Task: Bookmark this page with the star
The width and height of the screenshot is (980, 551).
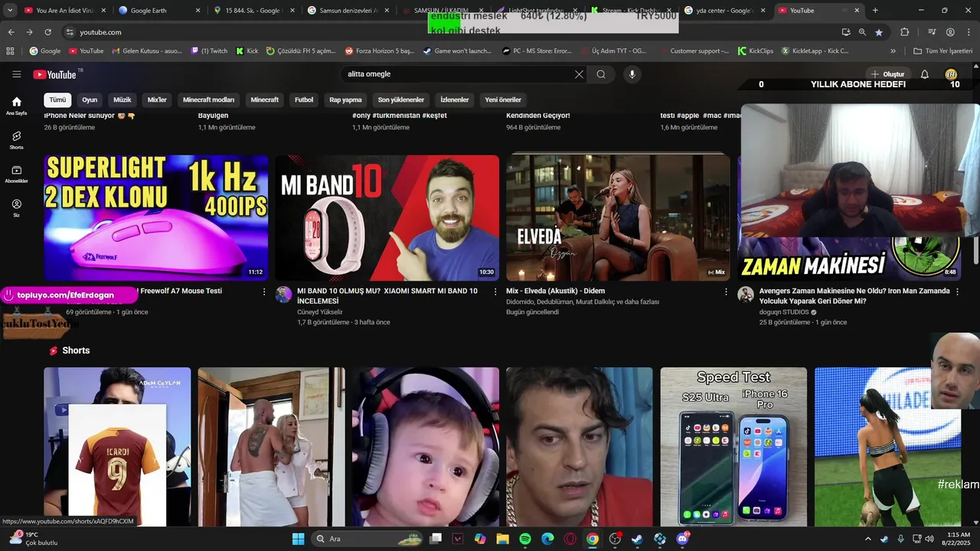Action: point(879,32)
